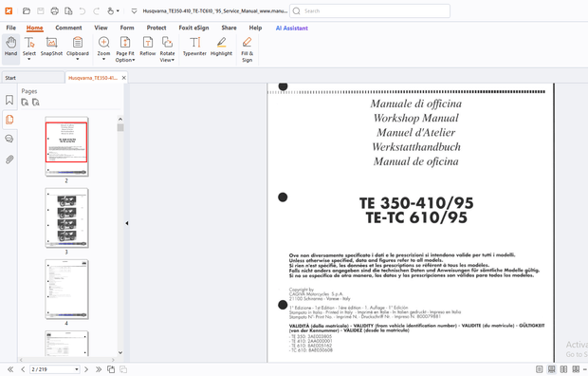588x376 pixels.
Task: Open the page number dropdown 2 / 219
Action: 77,369
